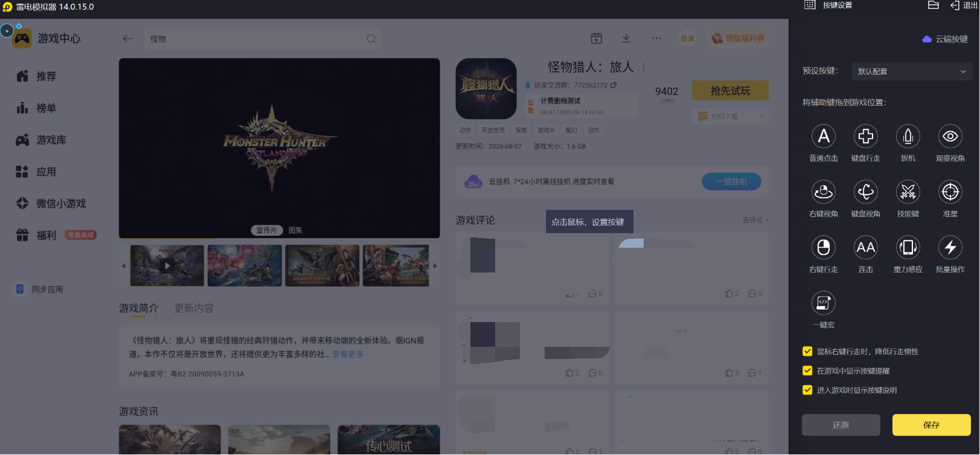Click the 动作 tag next to 魔幻

594,131
